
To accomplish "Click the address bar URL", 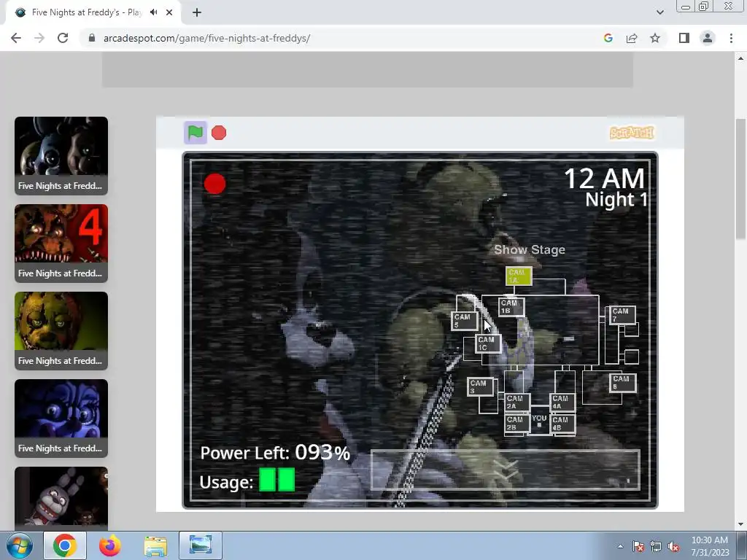I will click(x=206, y=38).
